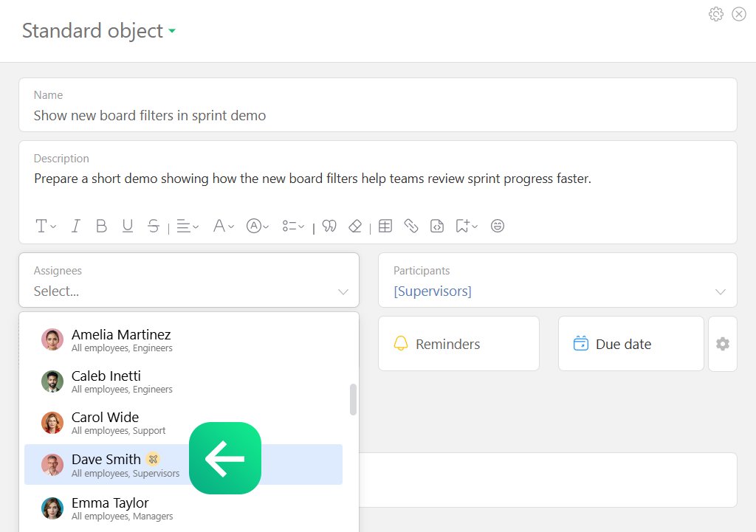Image resolution: width=756 pixels, height=532 pixels.
Task: Toggle italic formatting
Action: (x=76, y=226)
